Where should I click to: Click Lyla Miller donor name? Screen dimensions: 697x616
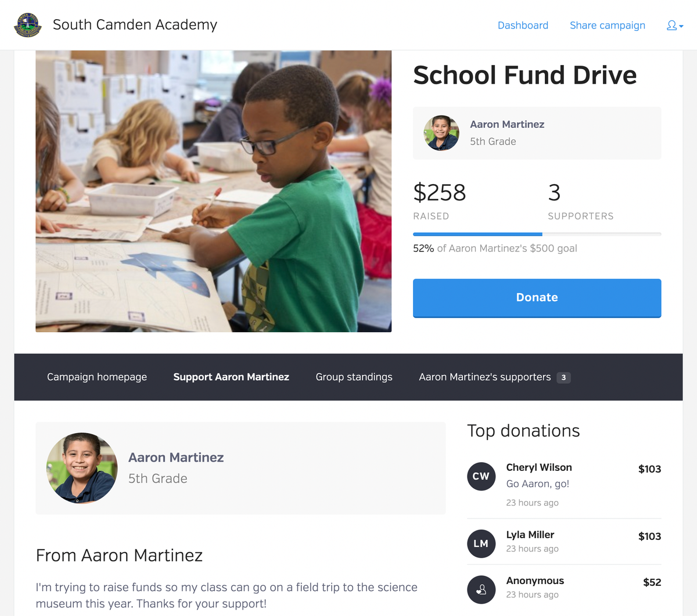pos(530,535)
